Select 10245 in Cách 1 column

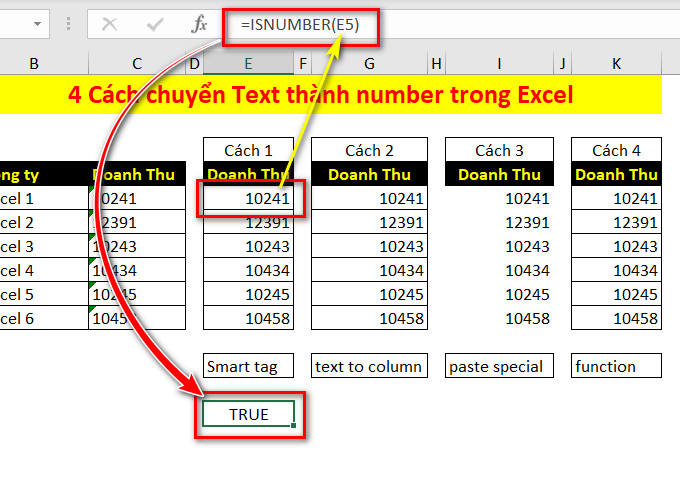248,295
